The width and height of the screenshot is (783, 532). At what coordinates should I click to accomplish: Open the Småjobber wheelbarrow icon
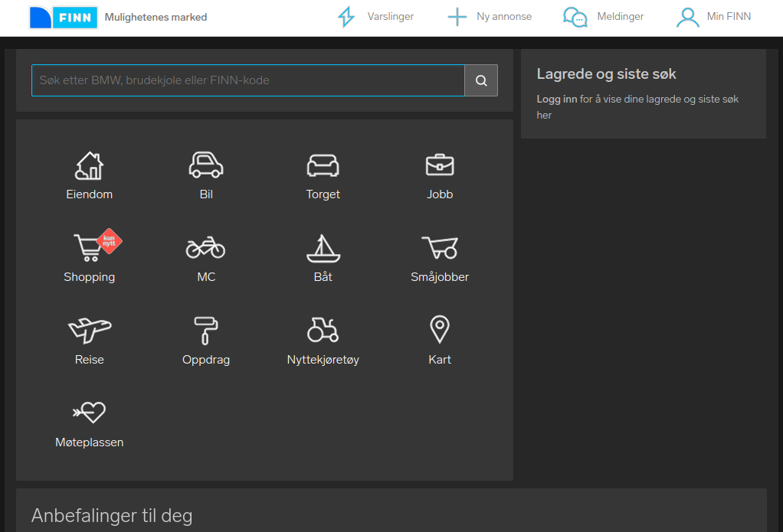point(440,247)
